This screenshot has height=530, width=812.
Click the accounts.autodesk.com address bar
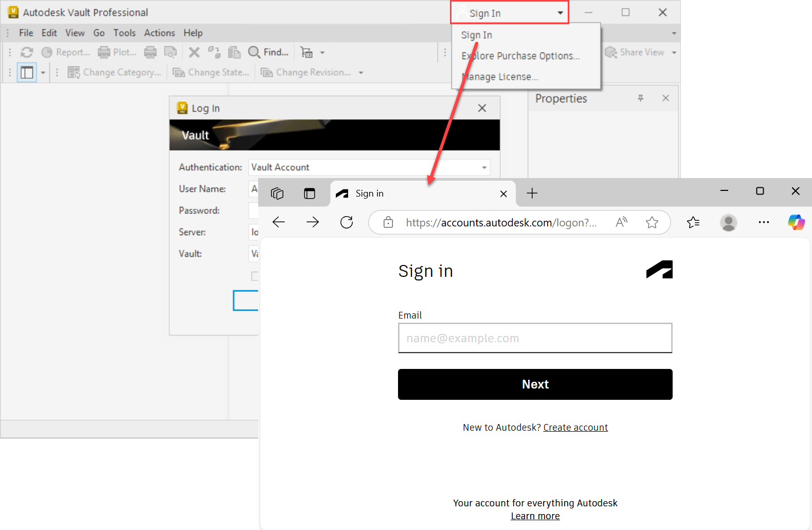coord(501,222)
